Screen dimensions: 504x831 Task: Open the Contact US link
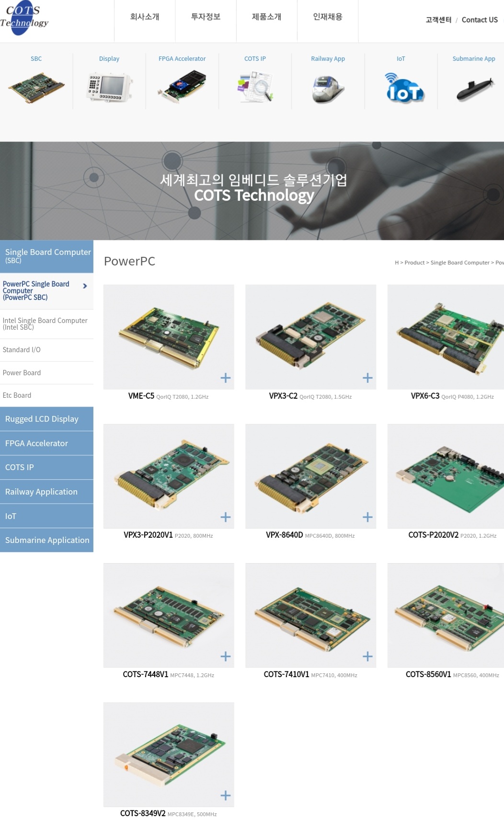(480, 20)
